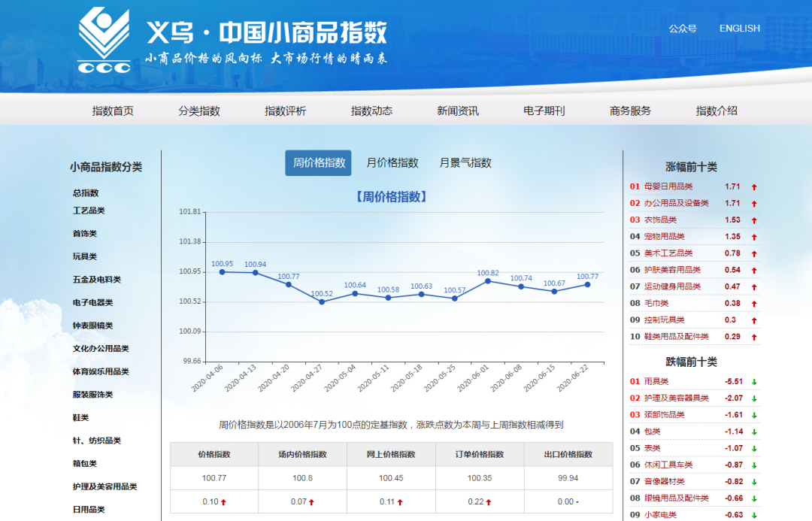Select 护理及美容用品类 in sidebar

click(x=105, y=487)
